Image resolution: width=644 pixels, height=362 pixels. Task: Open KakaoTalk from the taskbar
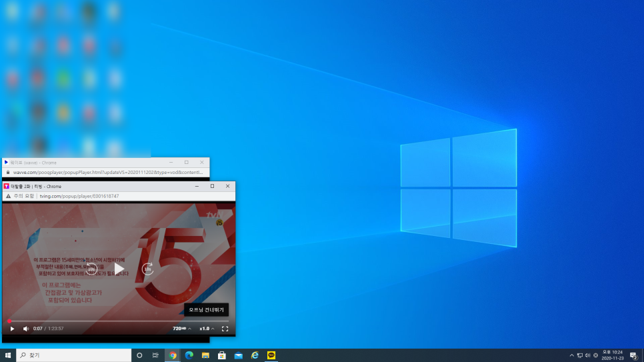click(271, 355)
